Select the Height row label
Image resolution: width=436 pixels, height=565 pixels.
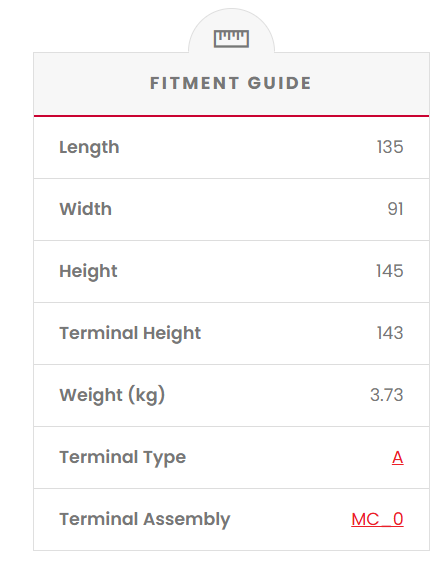(x=88, y=271)
